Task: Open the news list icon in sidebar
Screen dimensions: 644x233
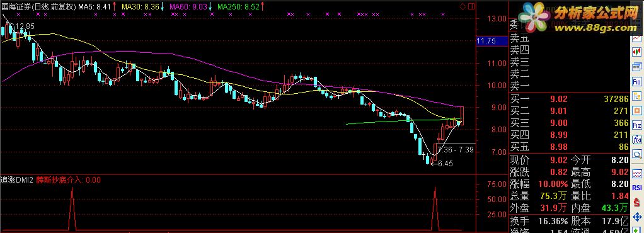Action: click(637, 67)
